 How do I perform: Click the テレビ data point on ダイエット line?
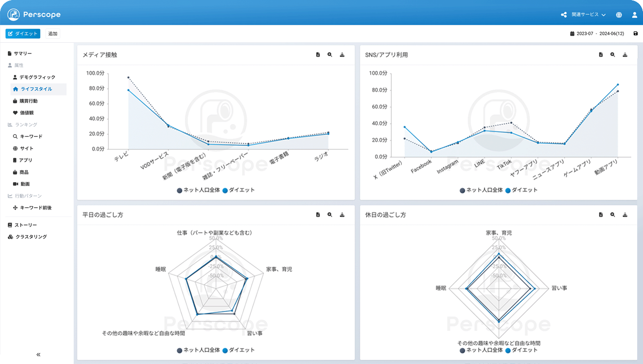point(129,90)
